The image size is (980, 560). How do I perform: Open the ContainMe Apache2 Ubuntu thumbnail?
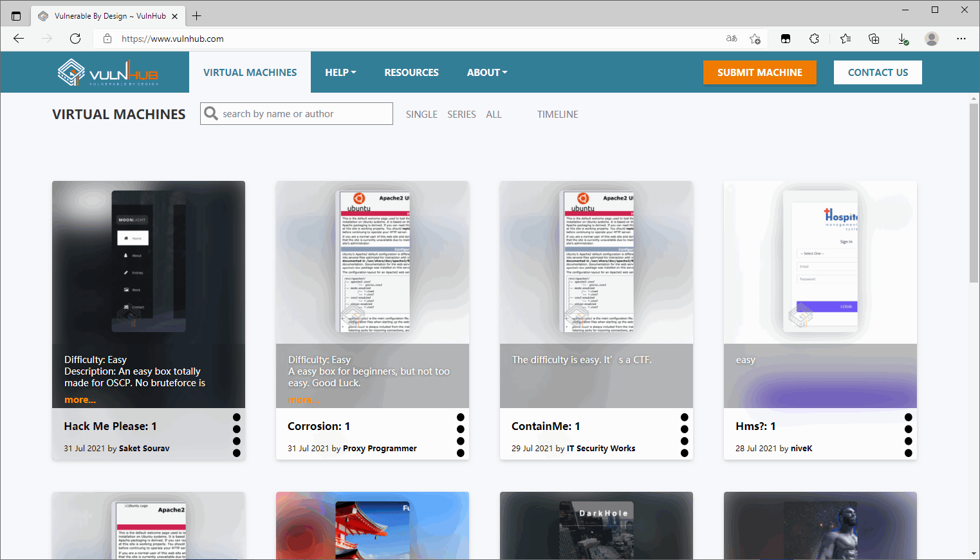coord(596,262)
